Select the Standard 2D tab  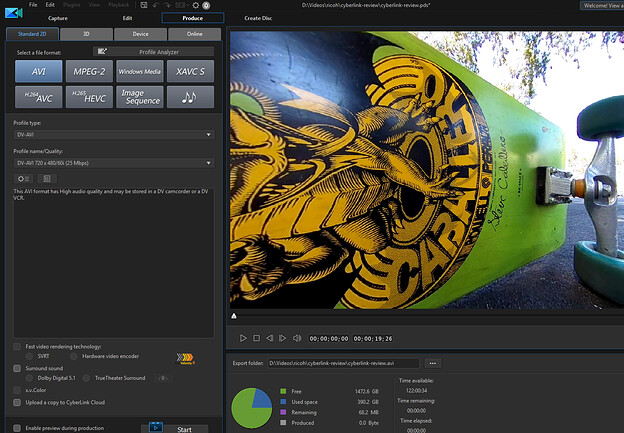coord(32,34)
